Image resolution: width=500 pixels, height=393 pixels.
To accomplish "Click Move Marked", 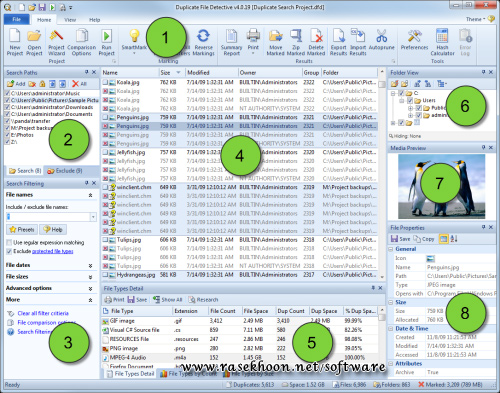I will [275, 43].
